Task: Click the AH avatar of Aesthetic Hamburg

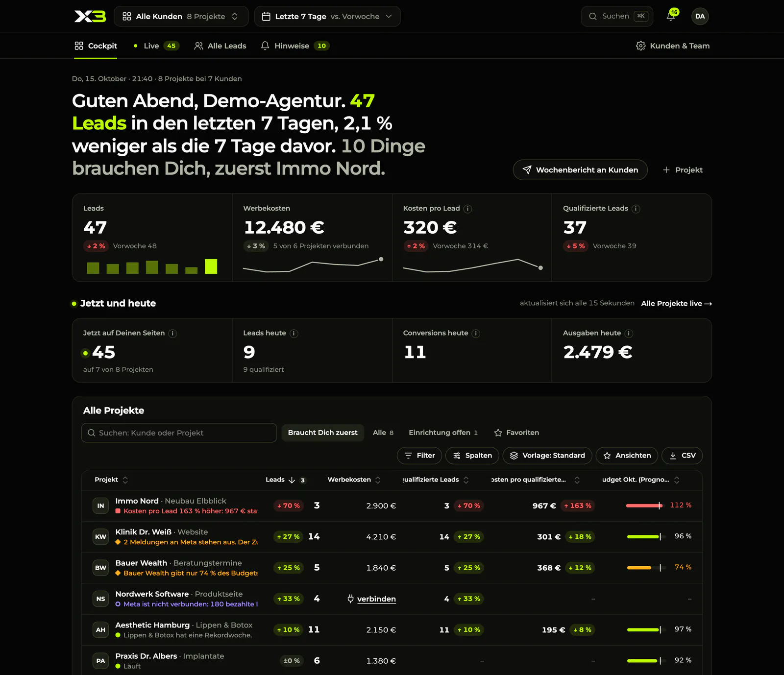Action: click(x=100, y=629)
